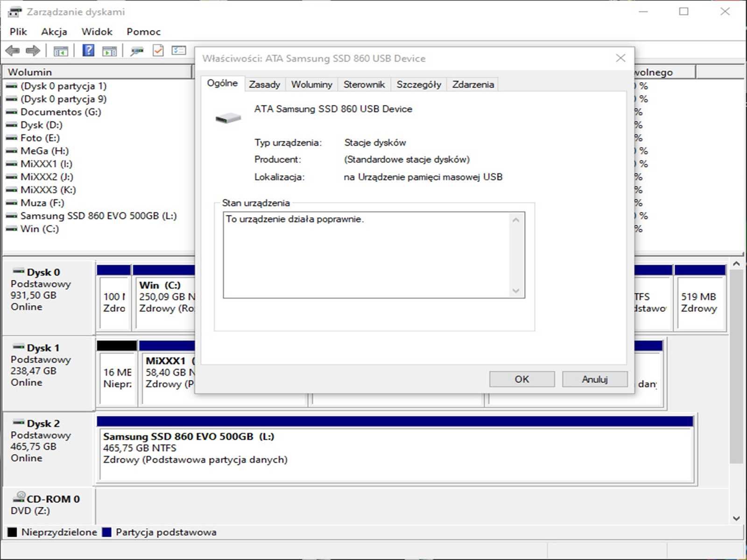Click the Samsung SSD 860 EVO 465,75 GB partition
The image size is (747, 560).
[x=395, y=449]
